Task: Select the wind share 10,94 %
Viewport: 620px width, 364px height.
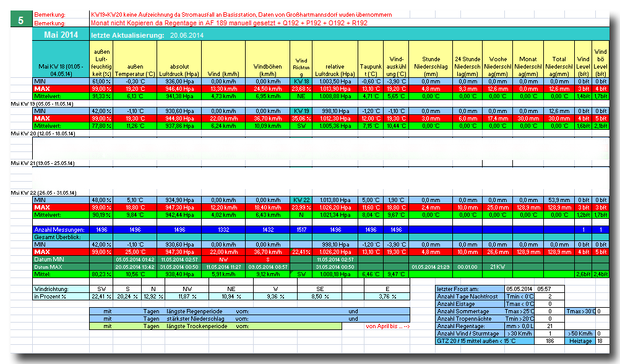Action: pyautogui.click(x=231, y=297)
